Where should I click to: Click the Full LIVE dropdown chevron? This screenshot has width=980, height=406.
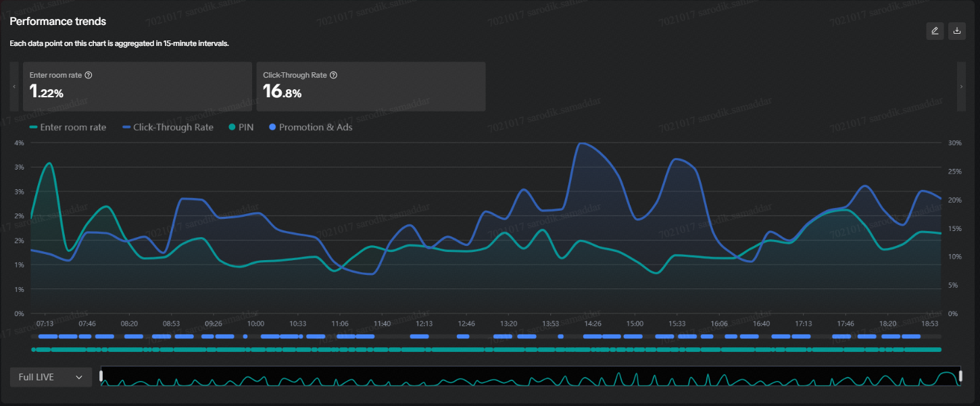[x=80, y=377]
